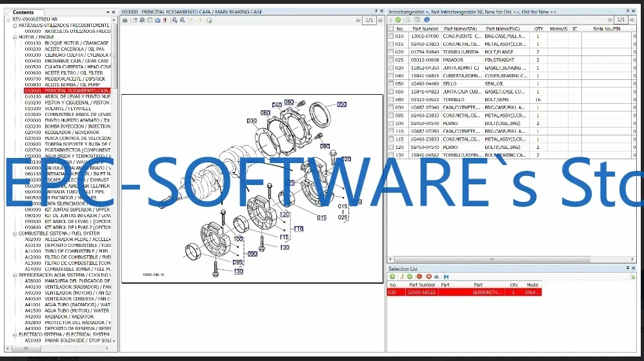This screenshot has width=644, height=361.
Task: Click the green check icon in Selection List
Action: pos(410,277)
